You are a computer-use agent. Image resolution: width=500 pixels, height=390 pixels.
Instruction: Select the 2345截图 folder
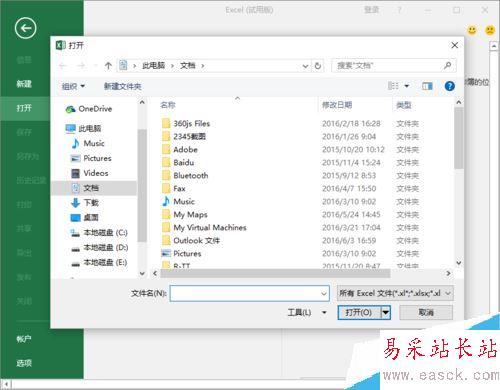coord(184,136)
